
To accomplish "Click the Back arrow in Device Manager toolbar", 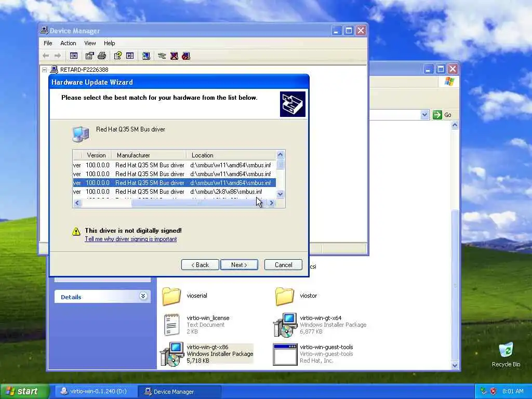I will pos(46,56).
